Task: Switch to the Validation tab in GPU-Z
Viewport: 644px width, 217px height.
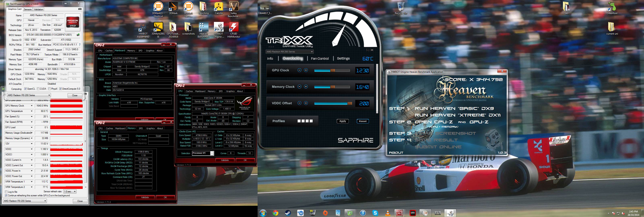Action: (x=38, y=9)
